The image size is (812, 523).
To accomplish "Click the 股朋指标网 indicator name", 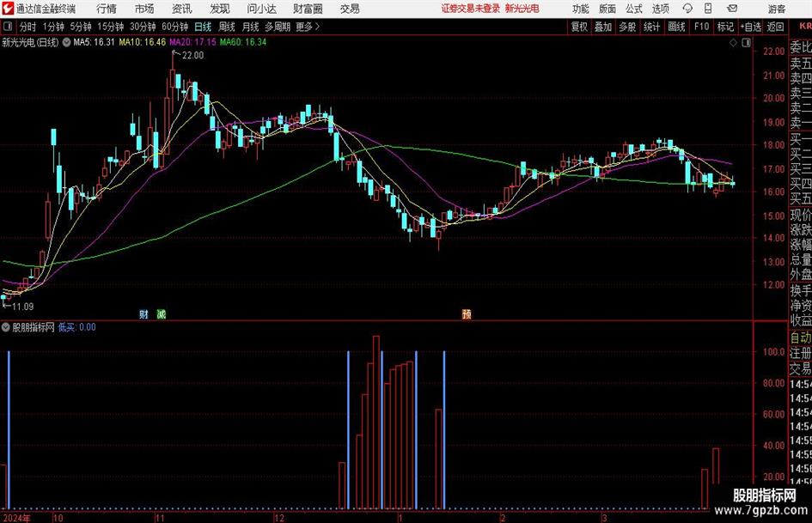I will click(34, 327).
